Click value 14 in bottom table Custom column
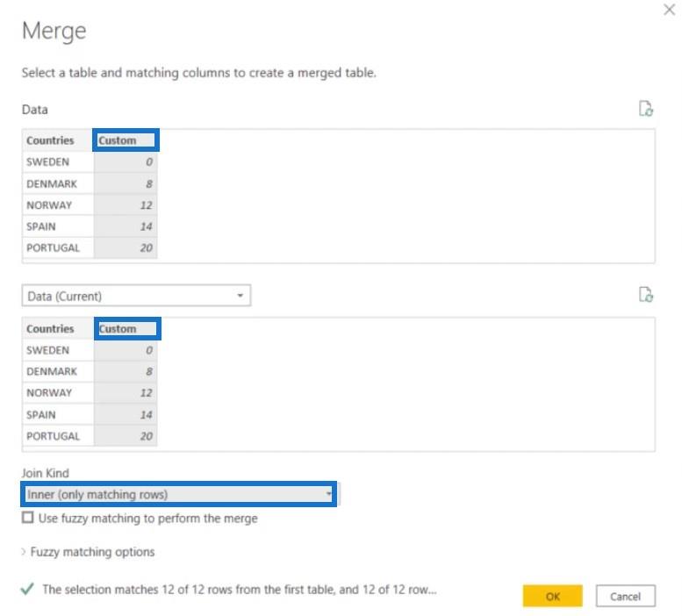This screenshot has height=616, width=682. tap(126, 414)
